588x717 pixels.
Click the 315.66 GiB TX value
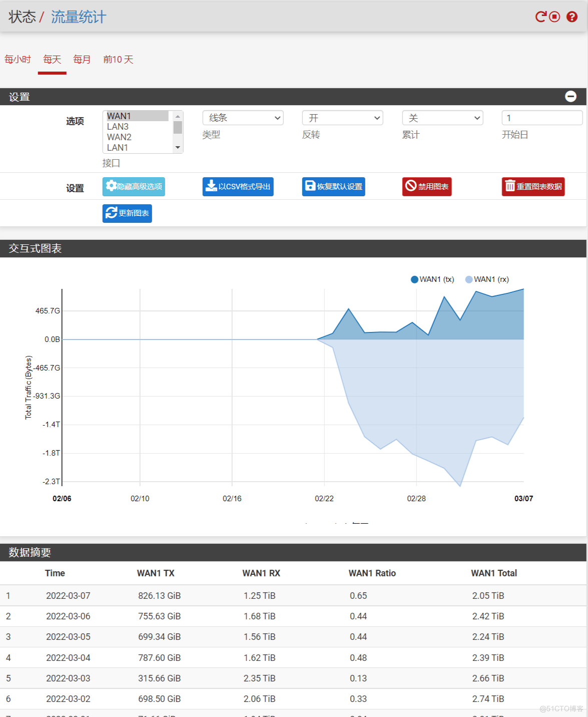(x=160, y=678)
